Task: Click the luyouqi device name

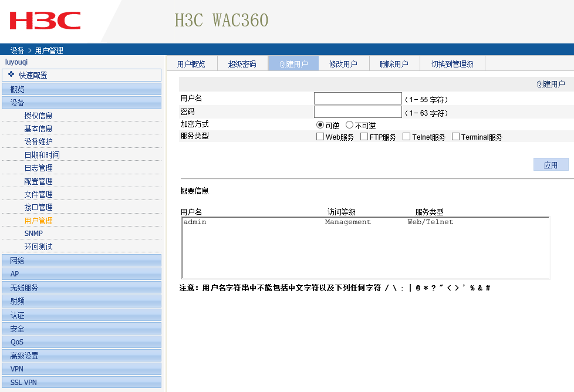Action: (16, 62)
